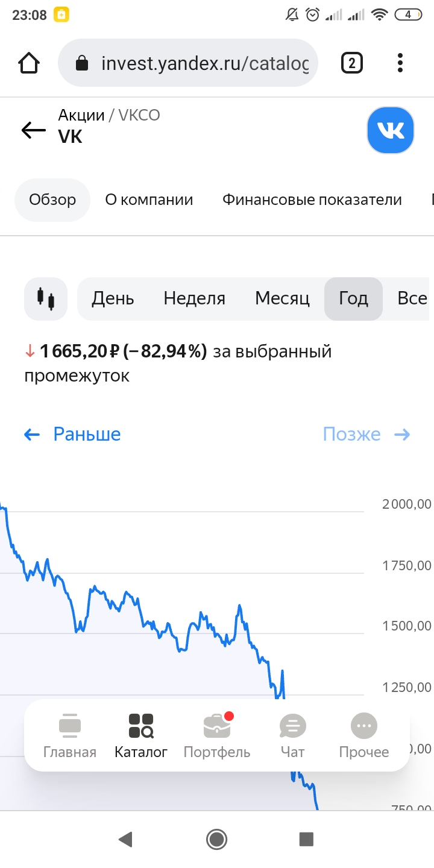
Task: Tap the VK company logo
Action: (x=391, y=130)
